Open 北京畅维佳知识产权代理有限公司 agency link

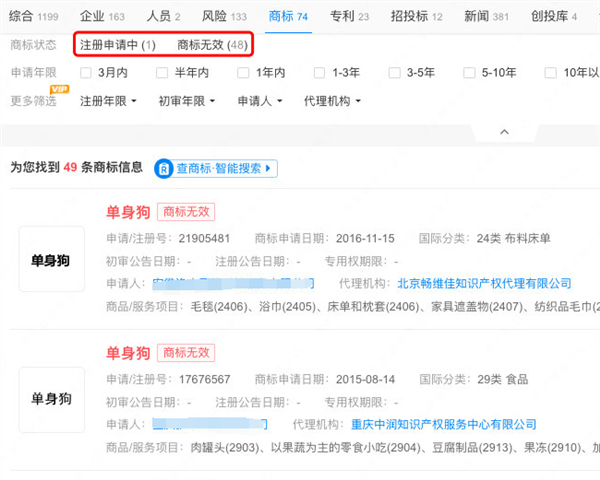[x=484, y=284]
